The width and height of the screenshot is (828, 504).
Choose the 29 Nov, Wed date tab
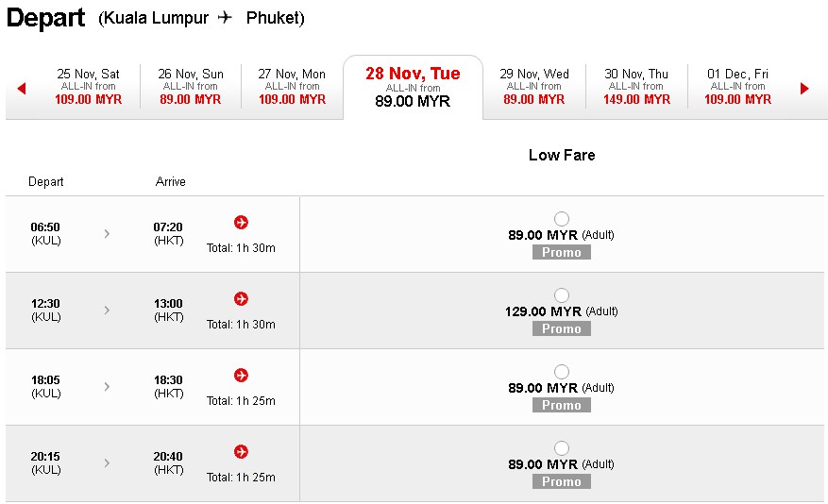(533, 87)
